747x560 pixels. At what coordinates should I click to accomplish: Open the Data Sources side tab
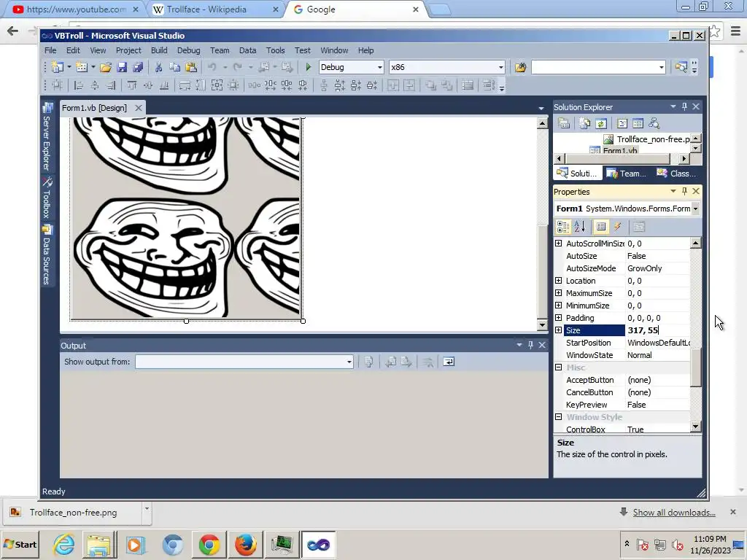47,254
